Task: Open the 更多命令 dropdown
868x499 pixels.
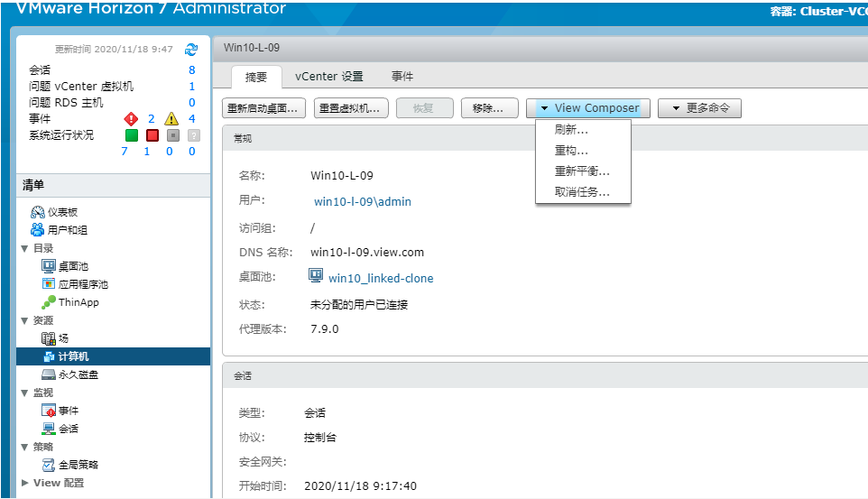Action: 699,108
